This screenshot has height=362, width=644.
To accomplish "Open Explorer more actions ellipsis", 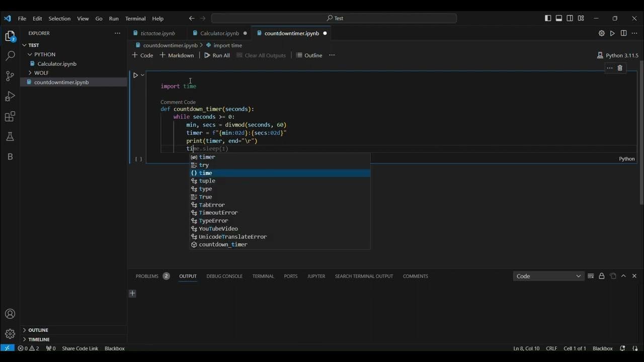I will 117,33.
